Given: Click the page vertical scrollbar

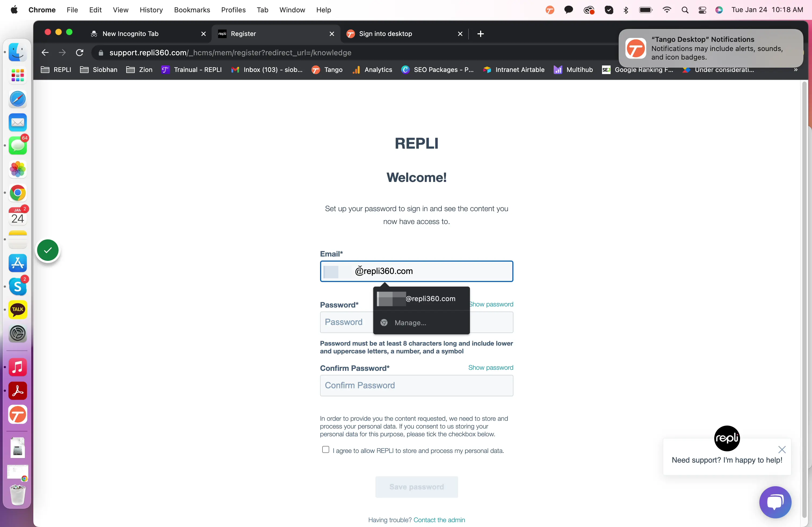Looking at the screenshot, I should (804, 300).
